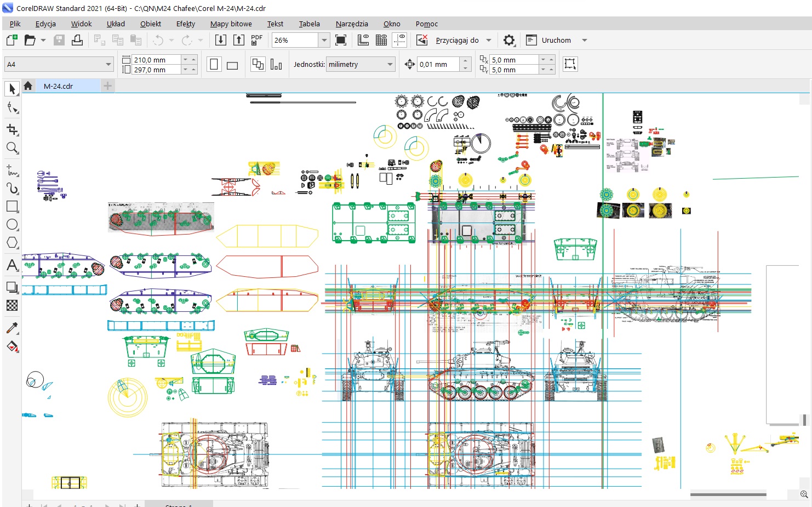Publish to PDF
This screenshot has width=812, height=507.
[256, 40]
